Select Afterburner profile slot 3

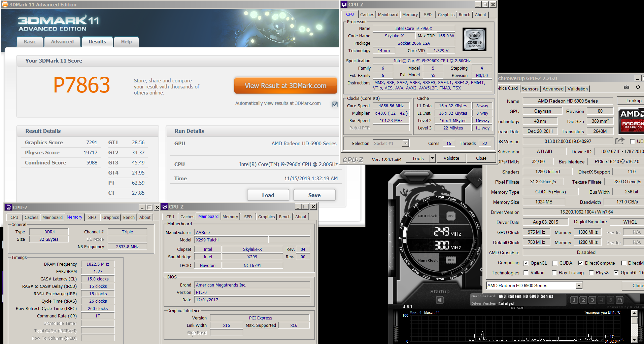[592, 300]
